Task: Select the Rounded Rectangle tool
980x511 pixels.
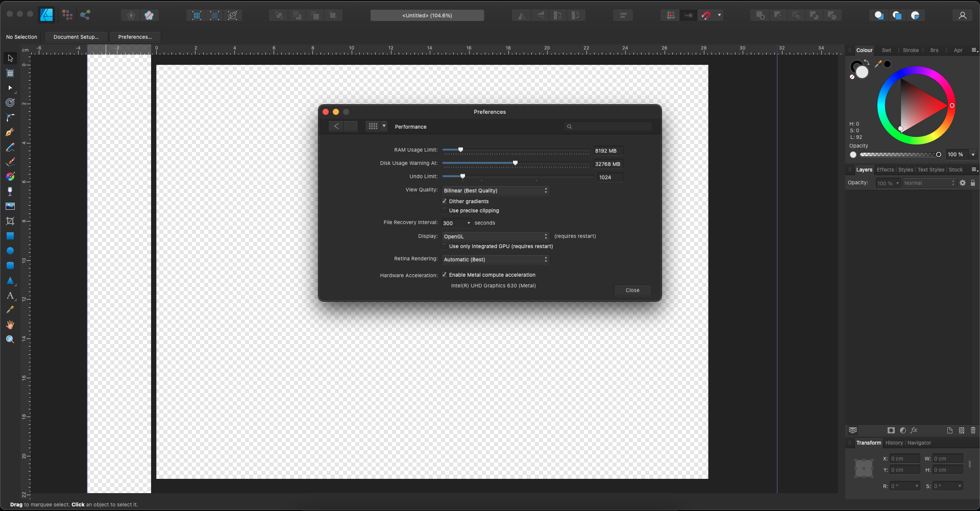Action: 10,265
